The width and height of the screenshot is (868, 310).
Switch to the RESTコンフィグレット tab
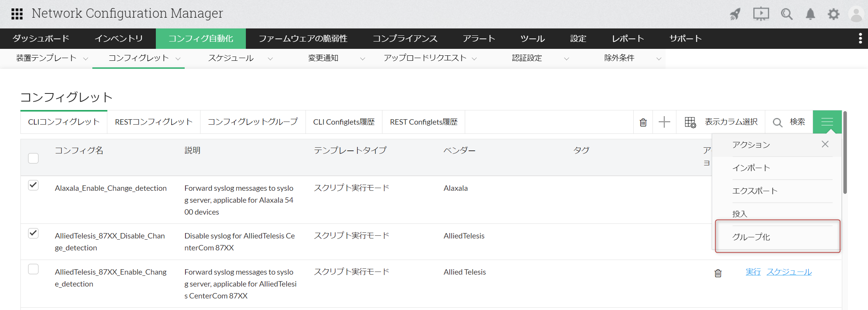tap(154, 122)
